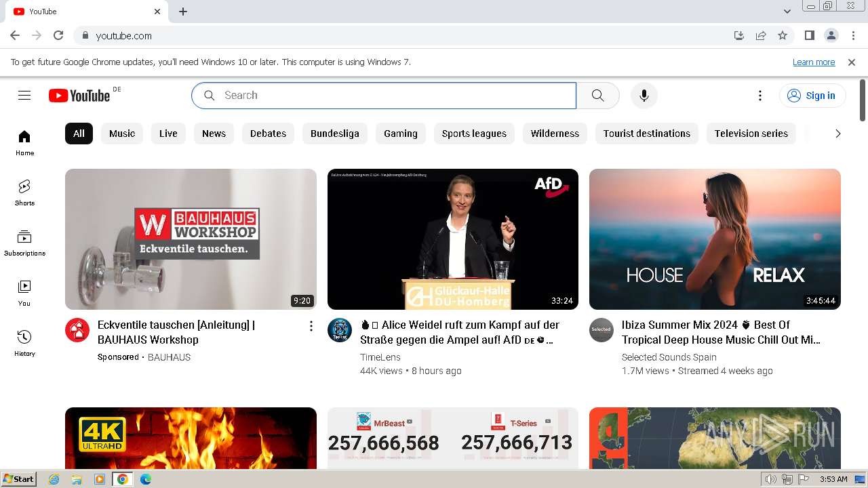Open the Windows Start menu
This screenshot has width=868, height=488.
coord(18,479)
